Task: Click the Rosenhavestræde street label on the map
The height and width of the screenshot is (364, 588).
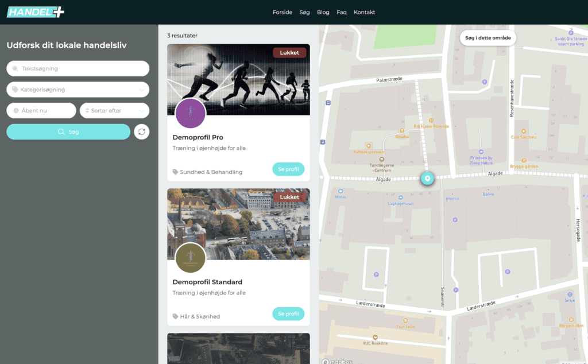Action: click(x=512, y=98)
